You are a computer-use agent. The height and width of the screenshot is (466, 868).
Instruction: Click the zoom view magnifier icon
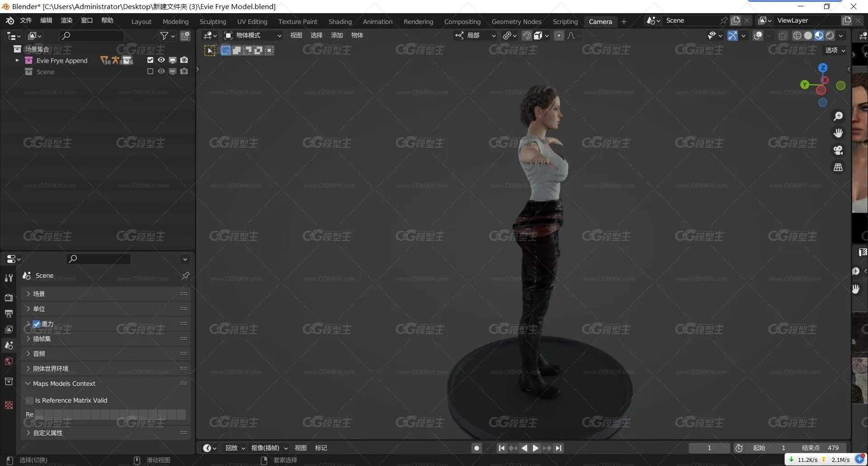pyautogui.click(x=838, y=116)
